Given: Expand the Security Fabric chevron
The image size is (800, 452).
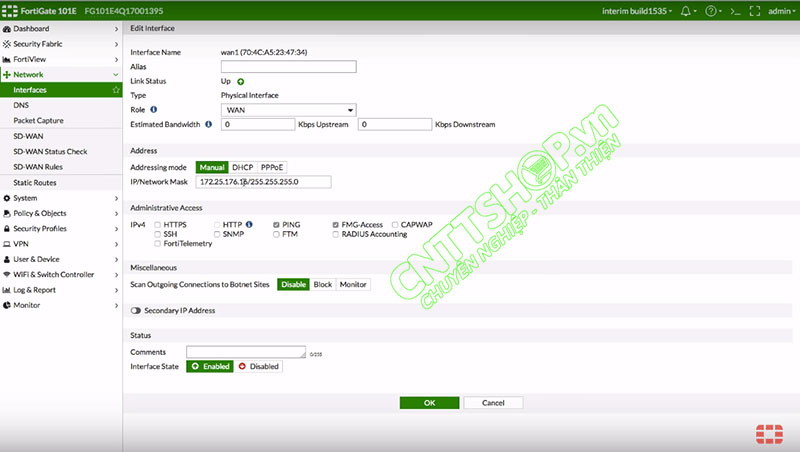Looking at the screenshot, I should click(x=116, y=44).
